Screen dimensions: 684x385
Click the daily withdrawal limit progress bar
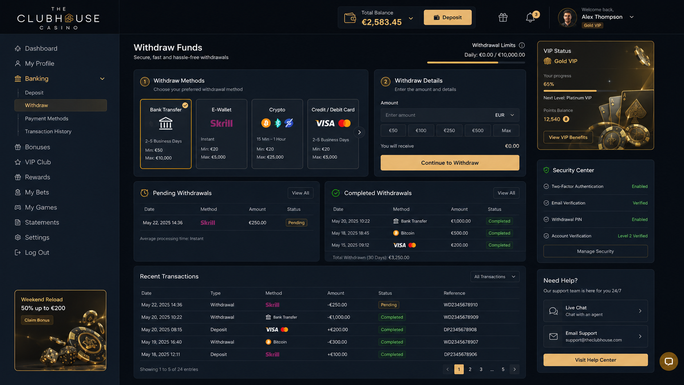tap(476, 62)
